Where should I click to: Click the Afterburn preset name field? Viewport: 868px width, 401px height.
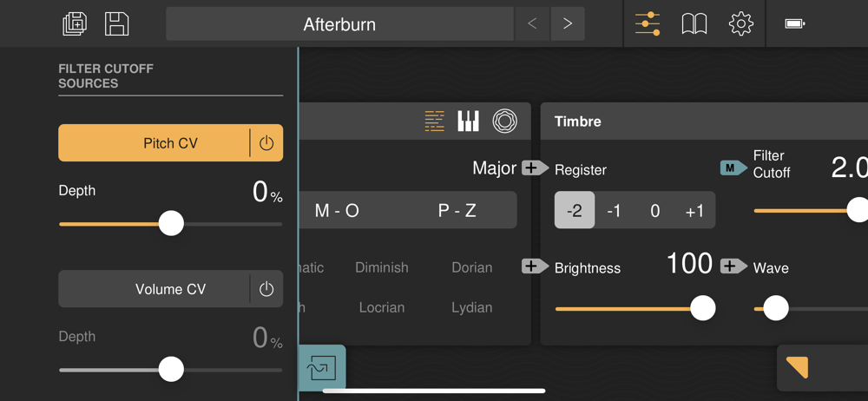click(x=339, y=24)
